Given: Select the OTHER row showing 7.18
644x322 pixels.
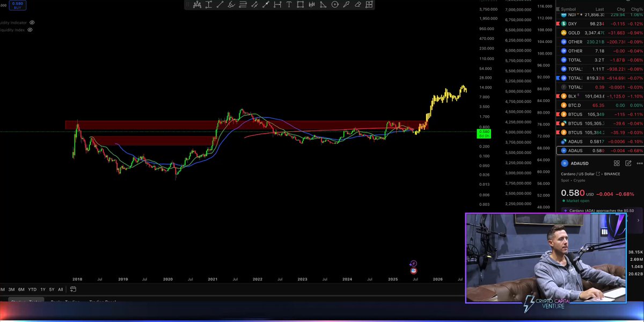Looking at the screenshot, I should click(600, 51).
